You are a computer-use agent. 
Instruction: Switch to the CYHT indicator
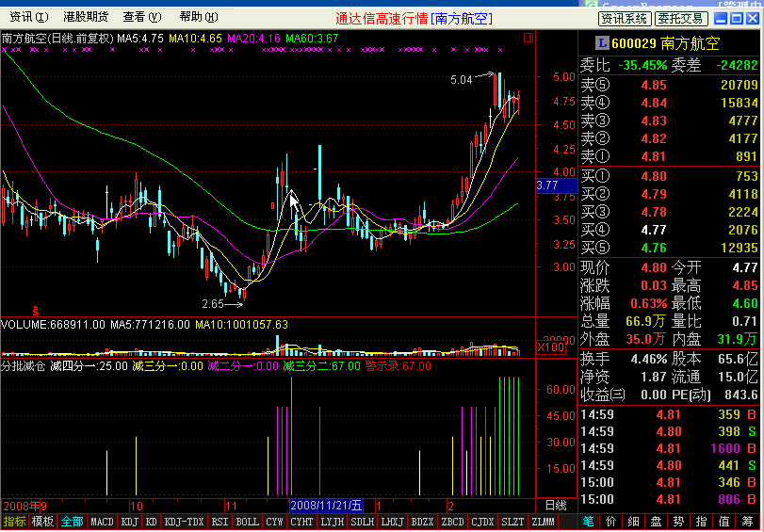click(x=301, y=522)
